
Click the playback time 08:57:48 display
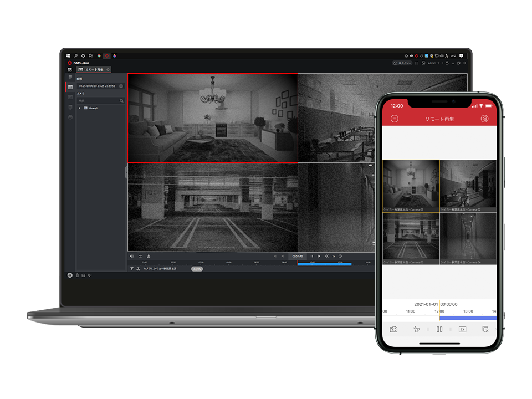[298, 256]
